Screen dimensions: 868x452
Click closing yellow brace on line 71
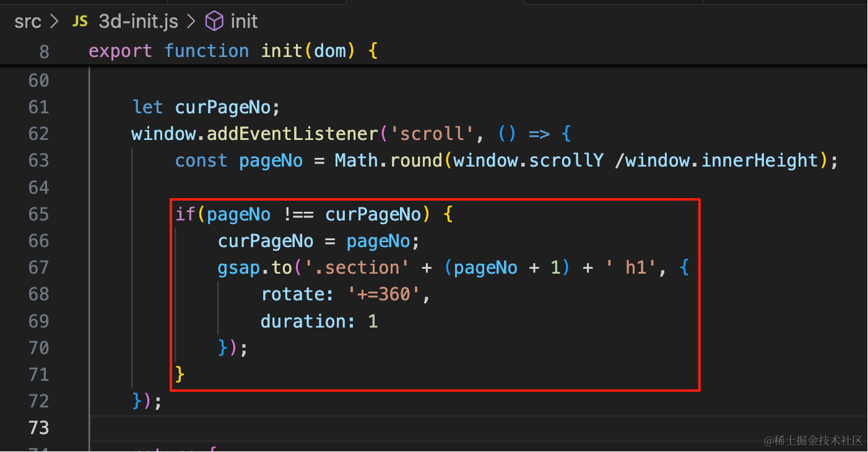click(x=180, y=375)
